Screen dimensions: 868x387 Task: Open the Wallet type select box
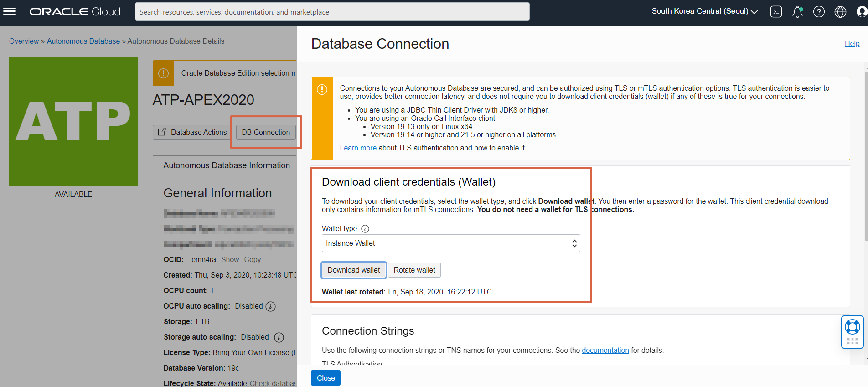pyautogui.click(x=451, y=243)
